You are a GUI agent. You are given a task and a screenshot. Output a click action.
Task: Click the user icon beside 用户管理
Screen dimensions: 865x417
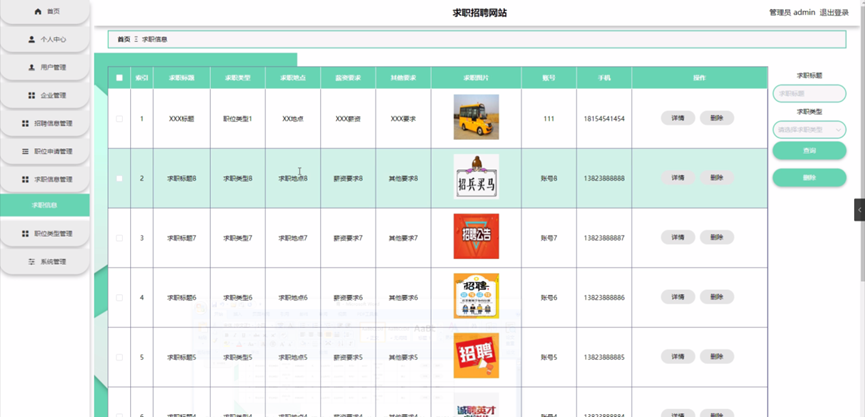[31, 67]
